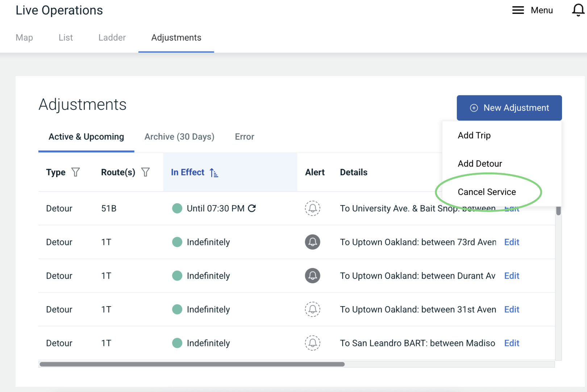The image size is (587, 392).
Task: Open Active & Upcoming sub-tab
Action: coord(86,137)
